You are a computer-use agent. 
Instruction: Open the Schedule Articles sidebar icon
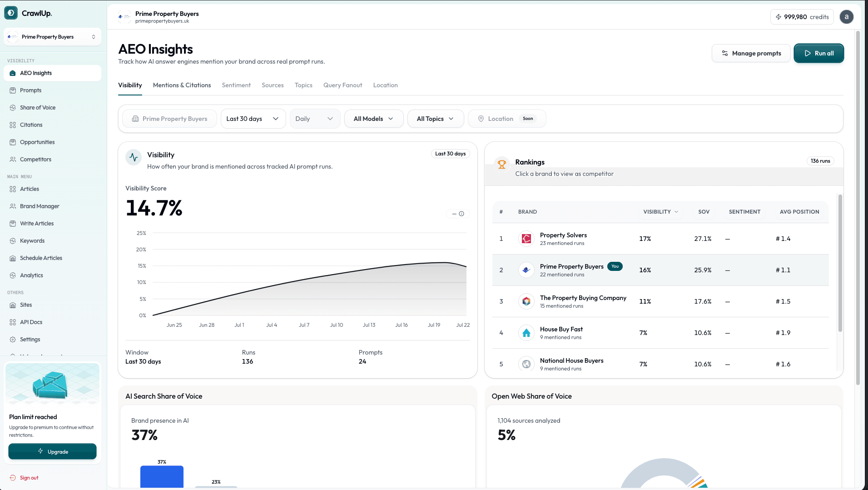(x=13, y=258)
